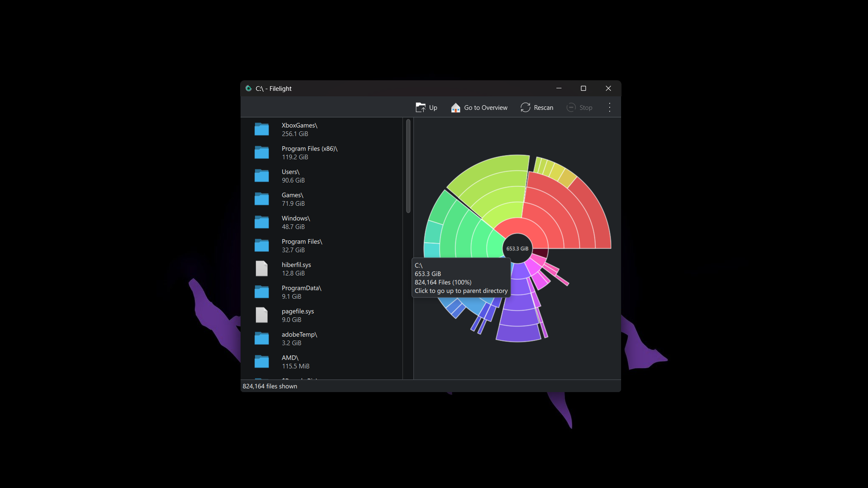The width and height of the screenshot is (868, 488).
Task: Click the ProgramData folder icon
Action: pos(262,292)
